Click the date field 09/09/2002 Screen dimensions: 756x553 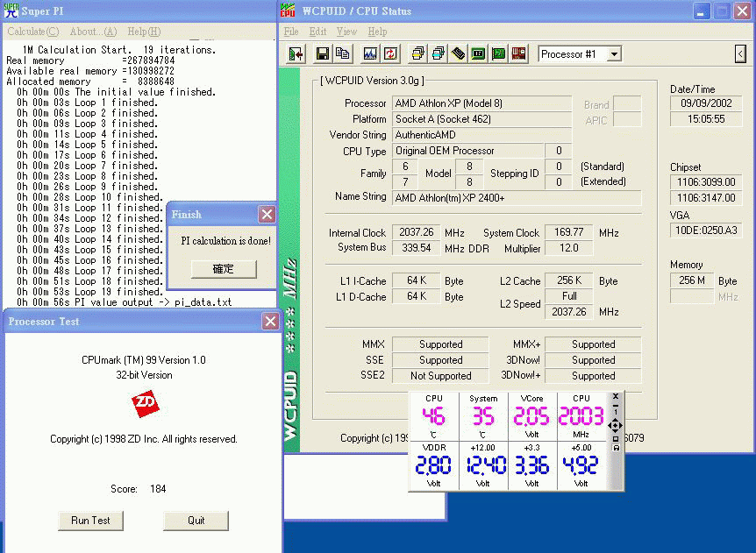[x=706, y=103]
